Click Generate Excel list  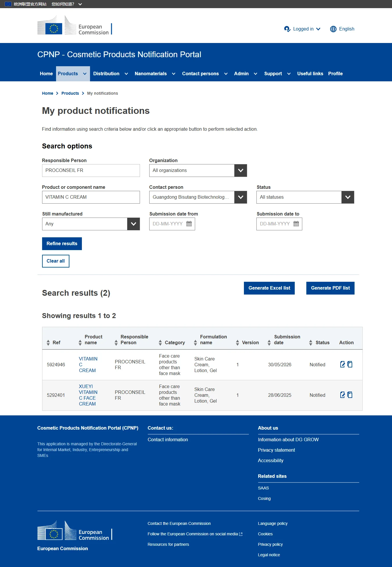[269, 288]
